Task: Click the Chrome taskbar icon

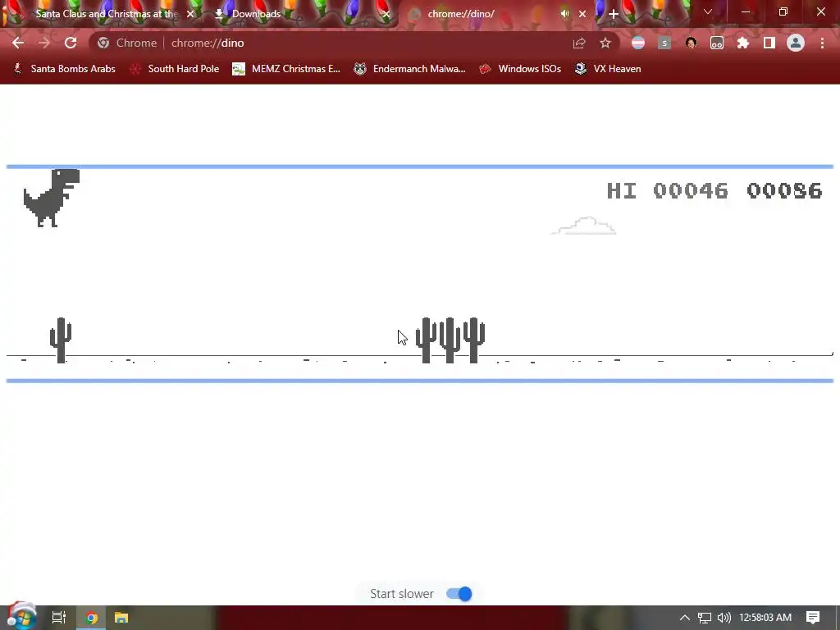Action: (91, 618)
